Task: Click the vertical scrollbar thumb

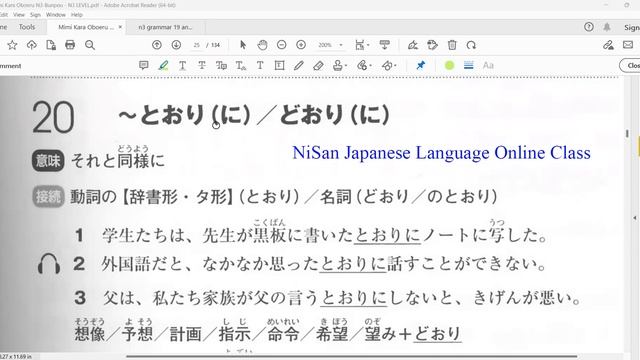Action: coord(627,133)
